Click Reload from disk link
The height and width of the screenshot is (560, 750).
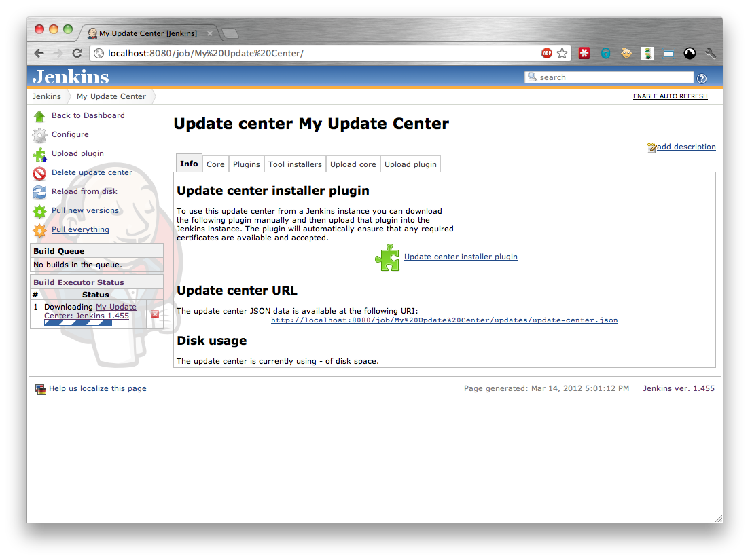(84, 191)
